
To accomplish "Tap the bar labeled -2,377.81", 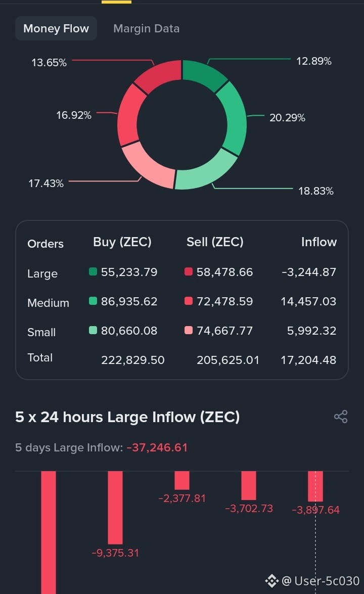I will pos(182,480).
